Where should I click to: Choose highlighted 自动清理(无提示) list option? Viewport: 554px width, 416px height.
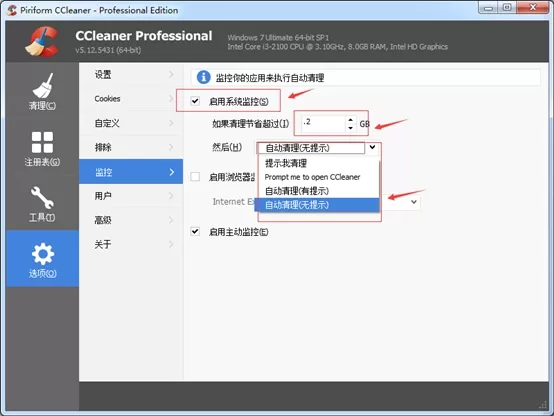[x=317, y=205]
